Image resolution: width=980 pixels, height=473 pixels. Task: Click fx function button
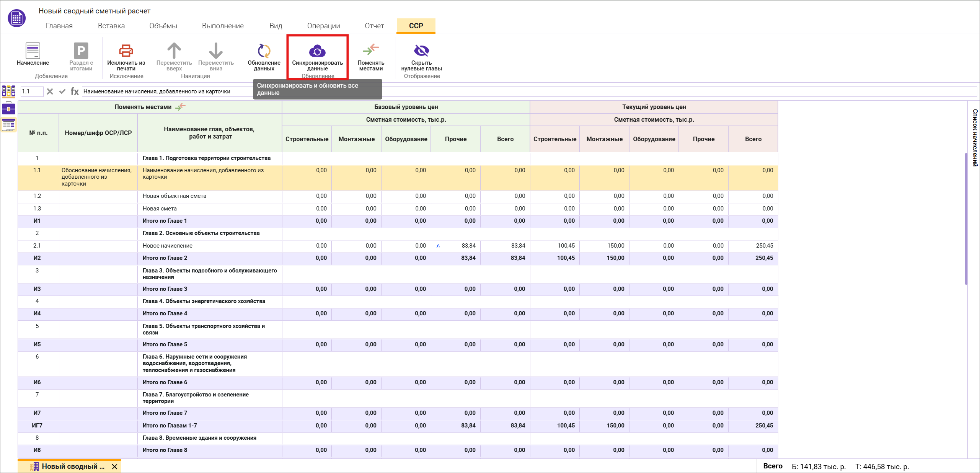[75, 91]
